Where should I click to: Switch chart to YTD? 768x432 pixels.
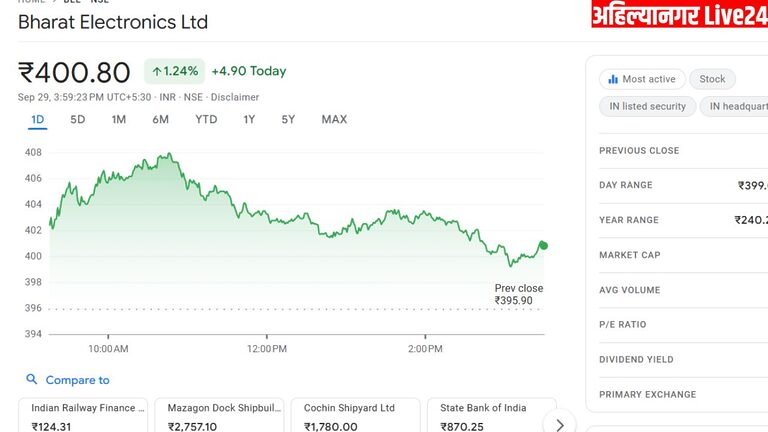coord(206,120)
